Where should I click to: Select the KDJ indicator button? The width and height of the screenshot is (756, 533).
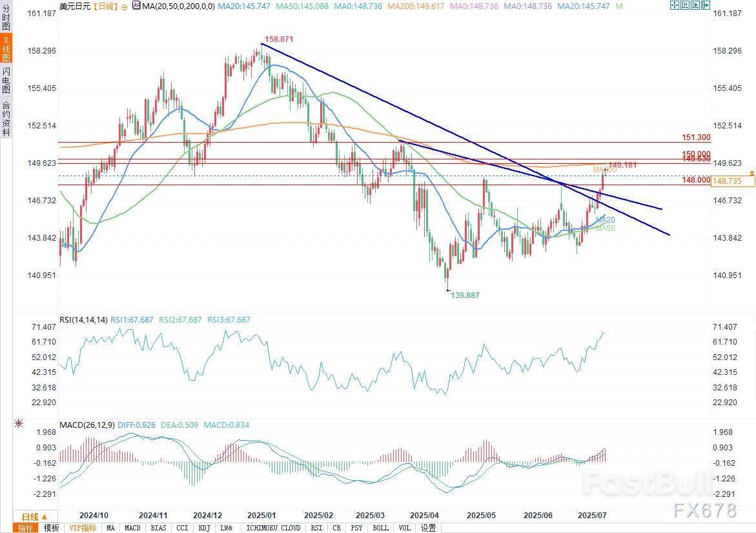(205, 528)
